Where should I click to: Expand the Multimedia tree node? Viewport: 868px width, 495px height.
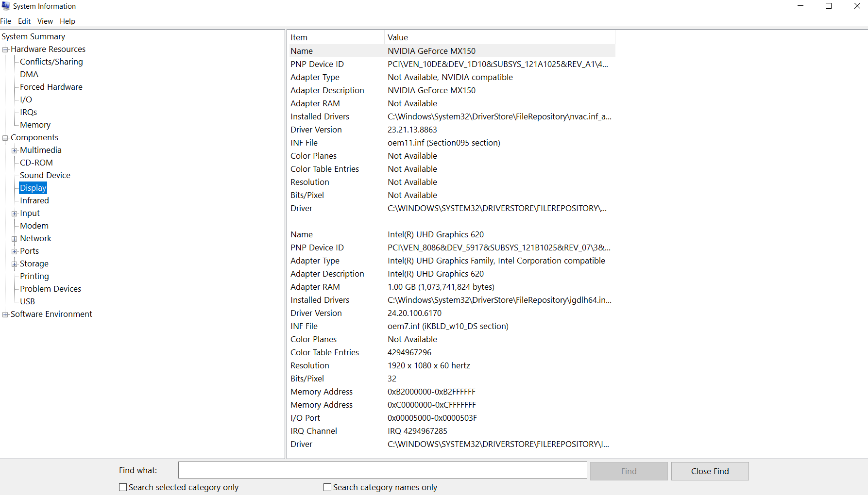[x=15, y=150]
